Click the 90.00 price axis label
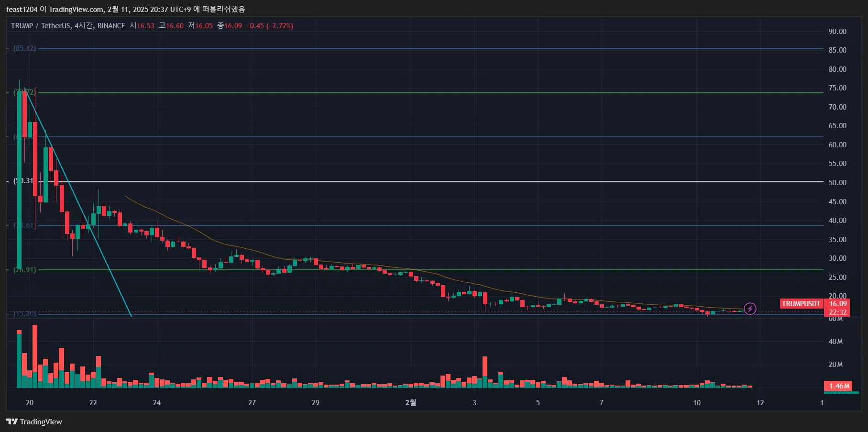The width and height of the screenshot is (868, 432). click(x=837, y=32)
